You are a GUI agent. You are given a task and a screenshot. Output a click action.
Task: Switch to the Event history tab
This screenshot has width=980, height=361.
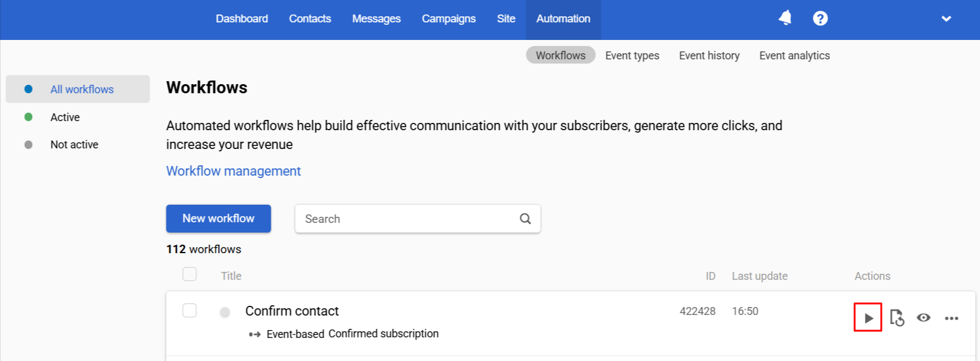709,56
